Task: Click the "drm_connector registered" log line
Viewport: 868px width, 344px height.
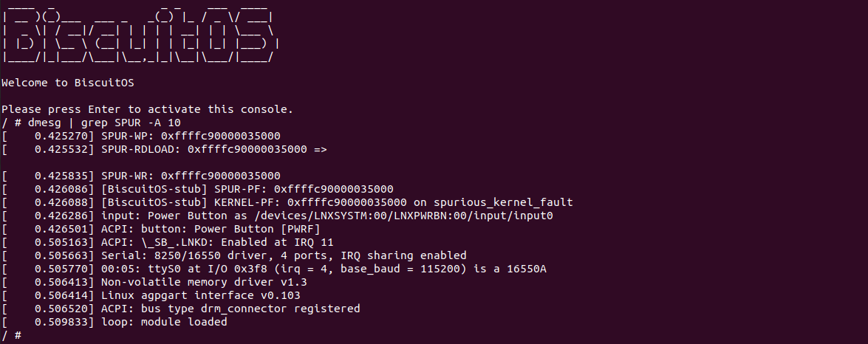Action: point(230,309)
